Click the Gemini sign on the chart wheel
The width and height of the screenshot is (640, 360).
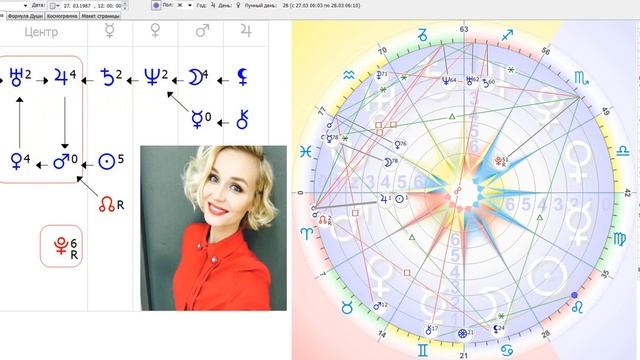423,350
